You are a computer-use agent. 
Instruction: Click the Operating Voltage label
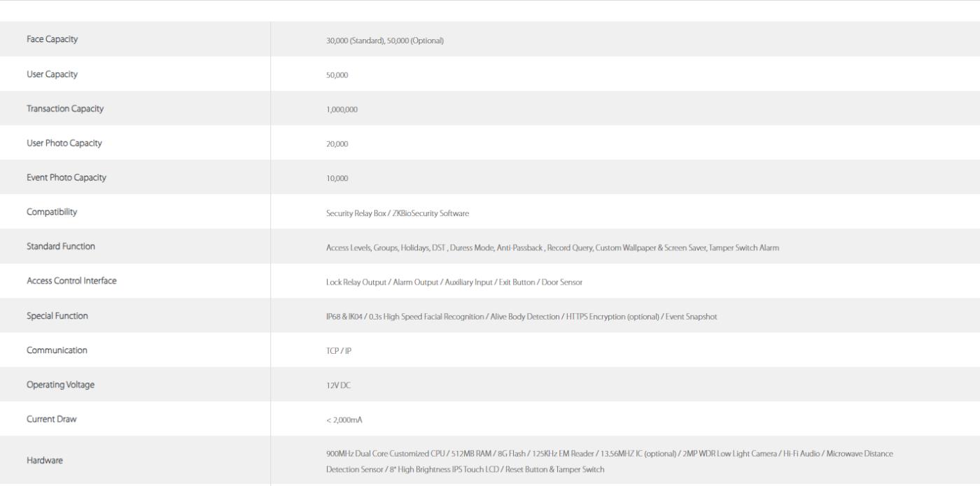coord(60,385)
